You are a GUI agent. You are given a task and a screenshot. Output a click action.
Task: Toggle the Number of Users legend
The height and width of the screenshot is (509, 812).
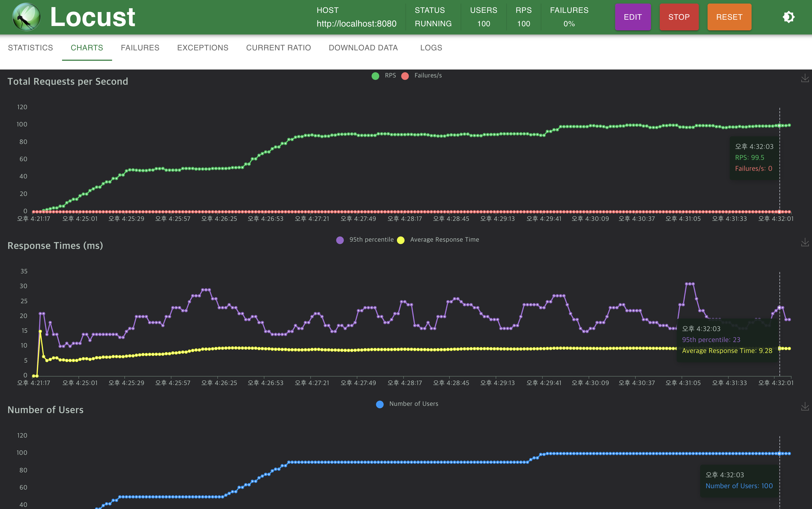(x=407, y=404)
